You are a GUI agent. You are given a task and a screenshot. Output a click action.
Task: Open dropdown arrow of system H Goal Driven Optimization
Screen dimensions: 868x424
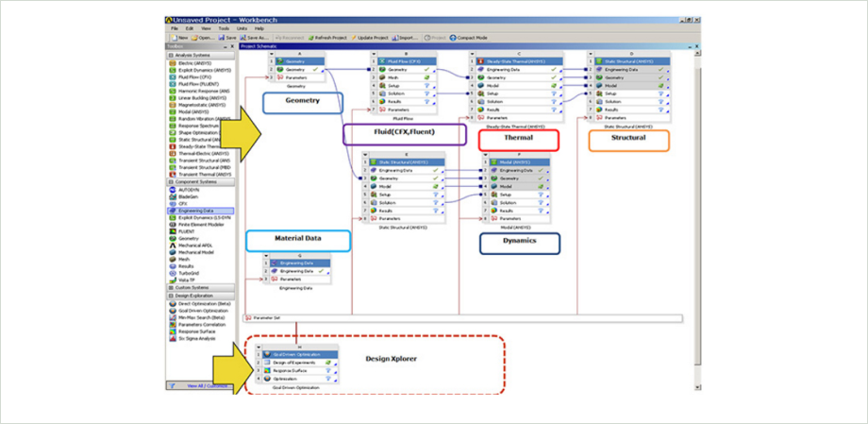[x=259, y=347]
